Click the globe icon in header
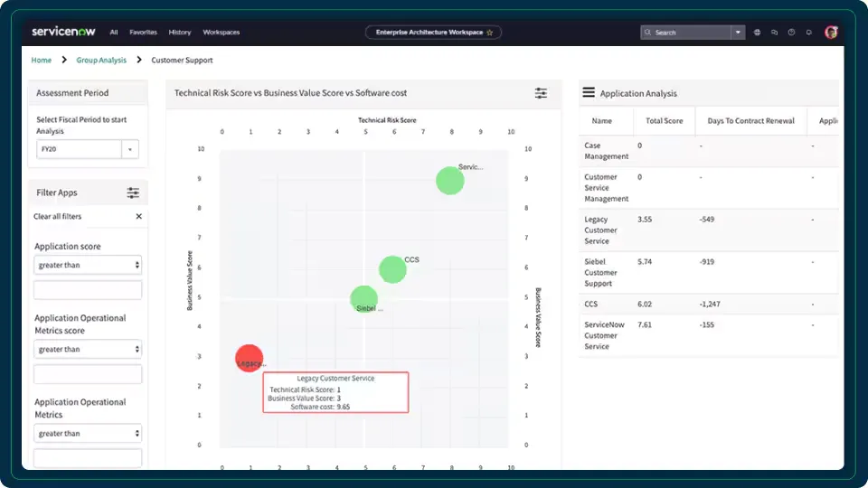This screenshot has width=868, height=488. click(x=758, y=33)
